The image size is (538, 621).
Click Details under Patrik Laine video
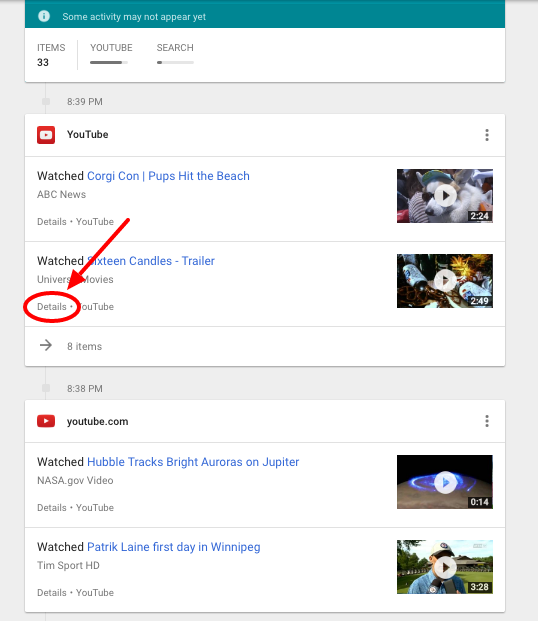point(52,593)
